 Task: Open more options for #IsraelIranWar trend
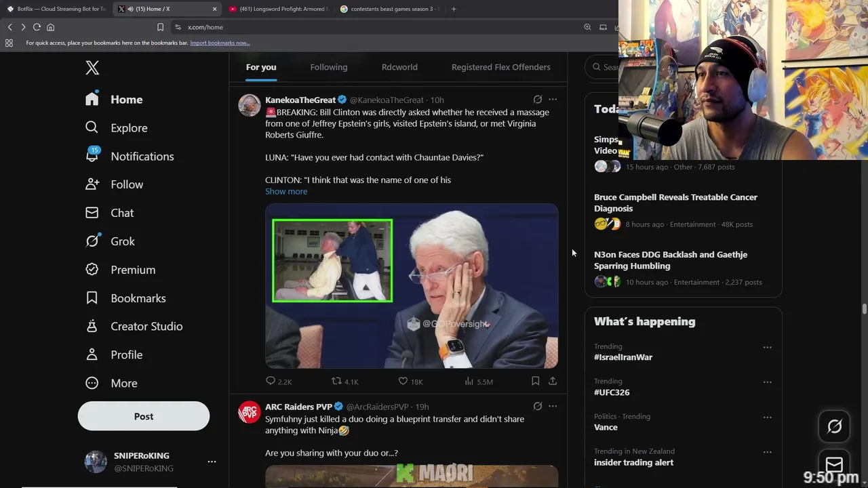coord(767,347)
